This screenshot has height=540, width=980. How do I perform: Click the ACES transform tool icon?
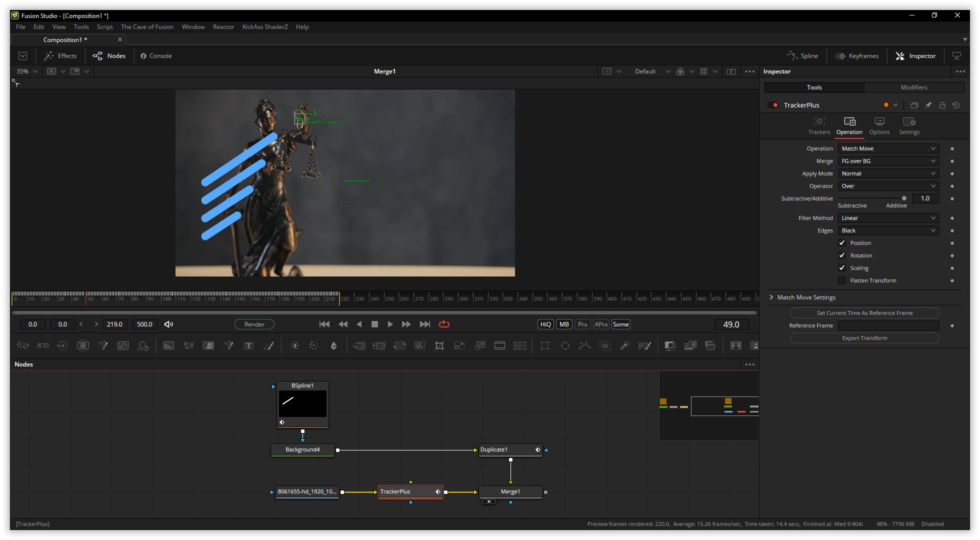coord(43,345)
